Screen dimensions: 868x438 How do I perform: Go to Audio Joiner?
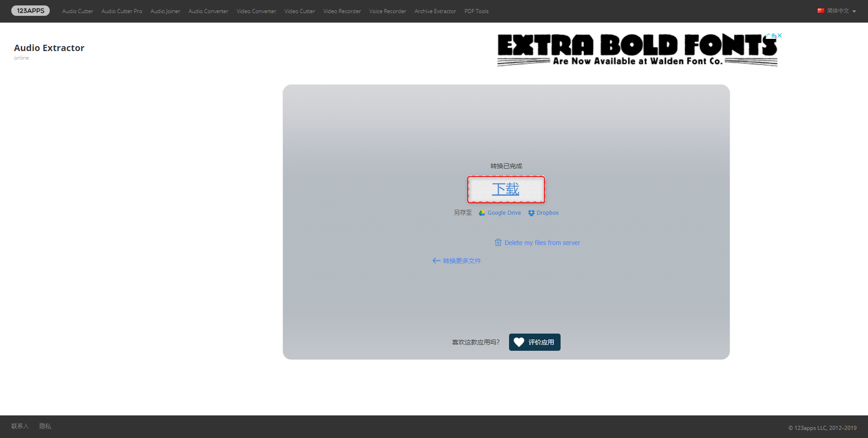click(x=165, y=11)
